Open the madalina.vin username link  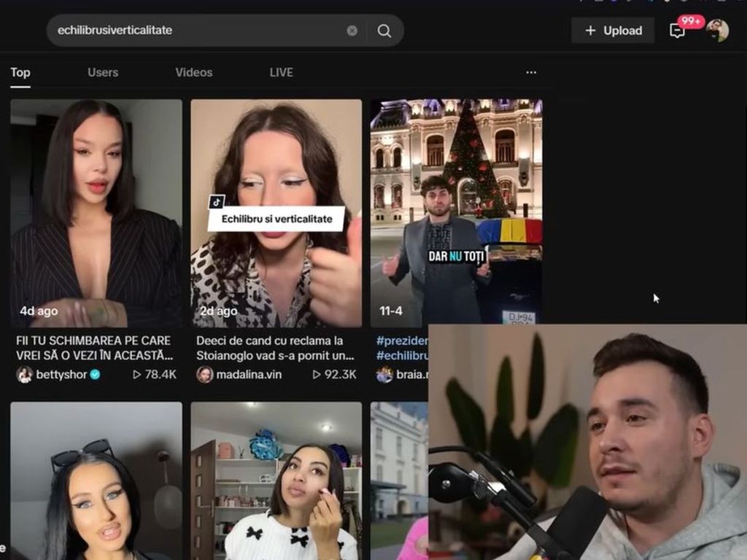[x=249, y=374]
